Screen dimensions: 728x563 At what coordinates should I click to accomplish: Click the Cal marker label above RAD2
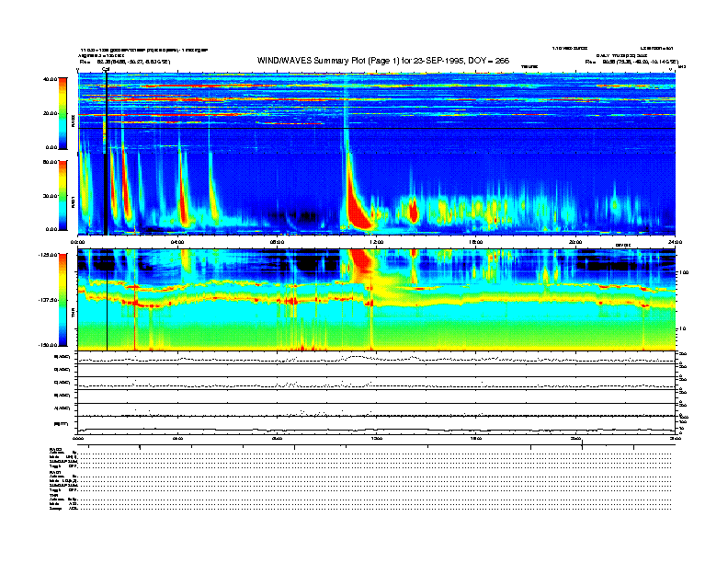coord(106,69)
